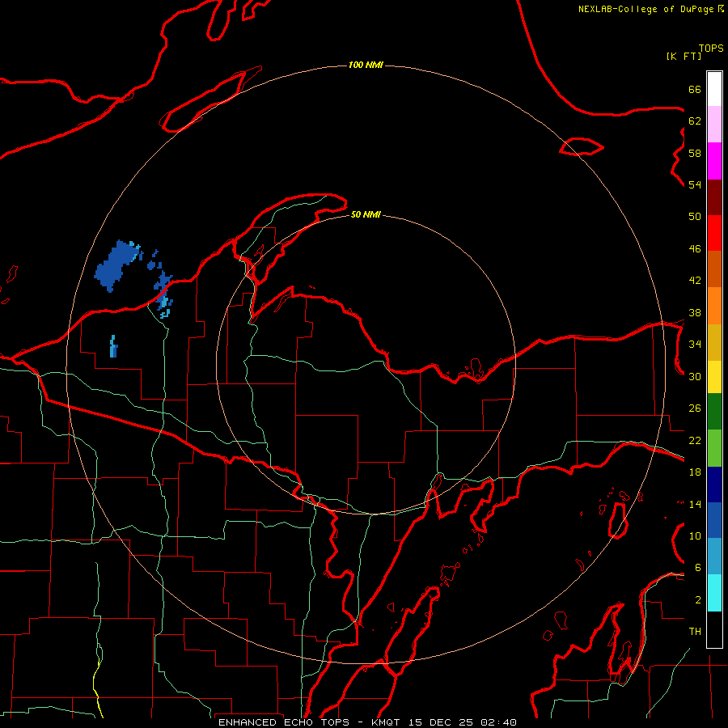728x728 pixels.
Task: Select the 58 legend value
Action: coord(695,153)
